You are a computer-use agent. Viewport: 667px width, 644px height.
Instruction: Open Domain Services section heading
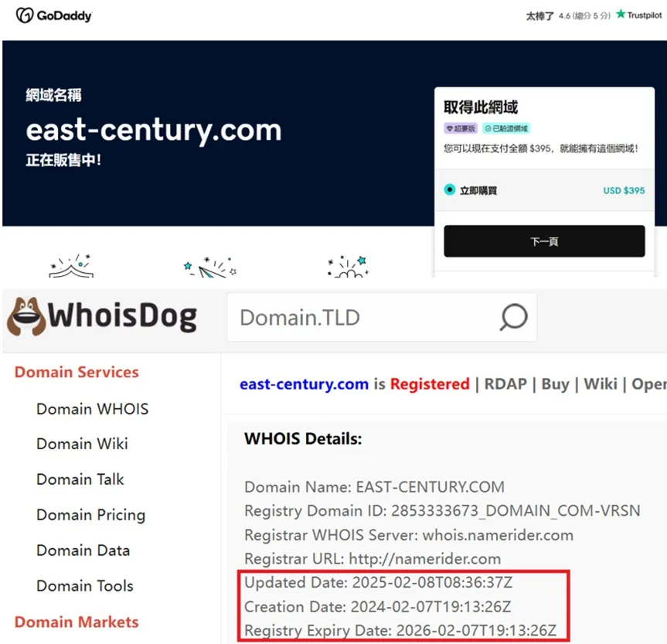77,372
